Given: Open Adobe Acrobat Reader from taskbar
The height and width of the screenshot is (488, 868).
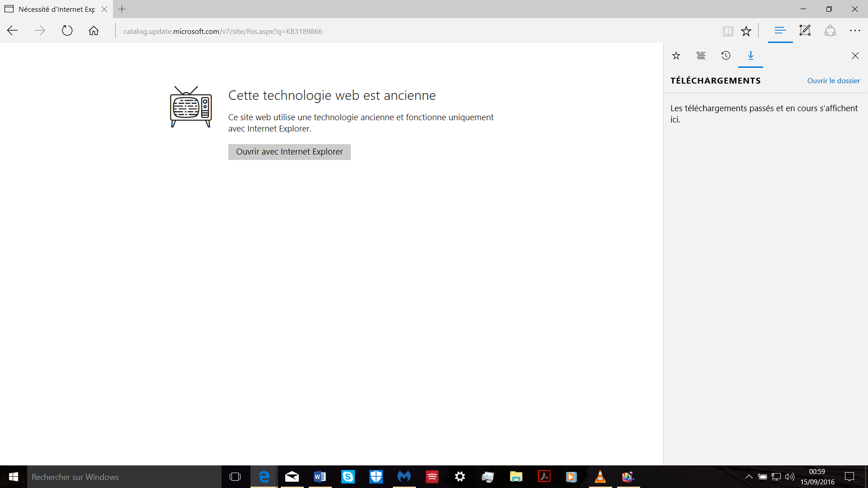Looking at the screenshot, I should click(x=544, y=477).
